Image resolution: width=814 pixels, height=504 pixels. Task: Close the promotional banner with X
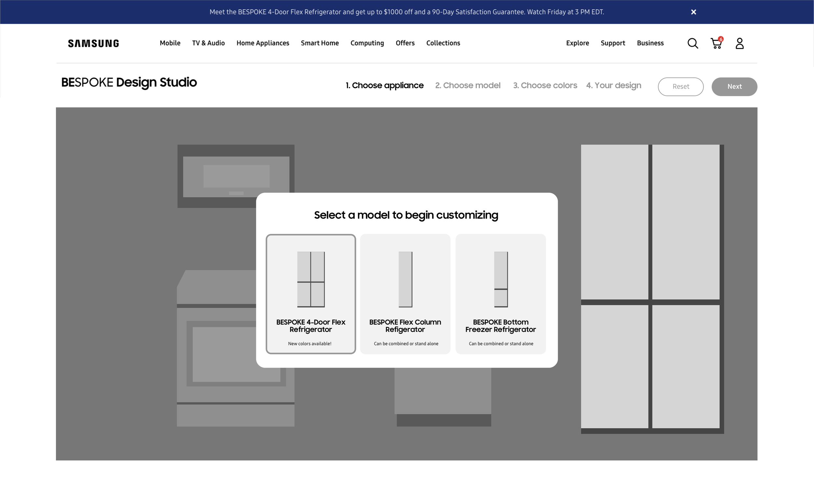pos(693,12)
